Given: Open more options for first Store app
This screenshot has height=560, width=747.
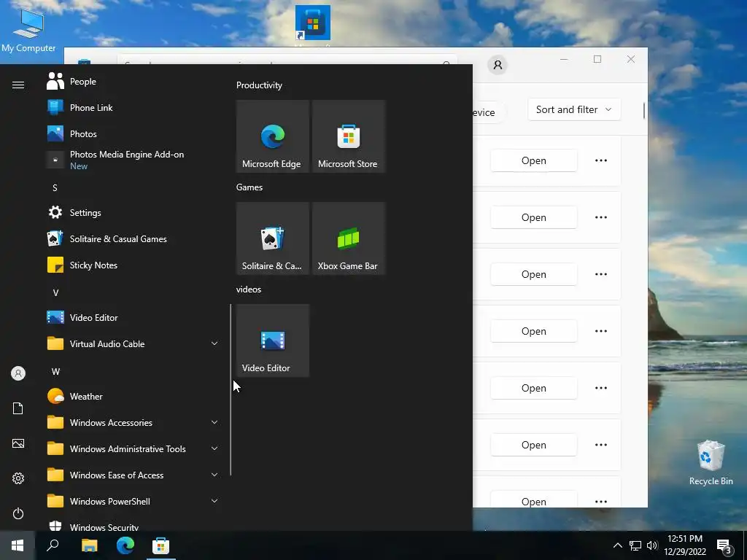Looking at the screenshot, I should coord(601,160).
